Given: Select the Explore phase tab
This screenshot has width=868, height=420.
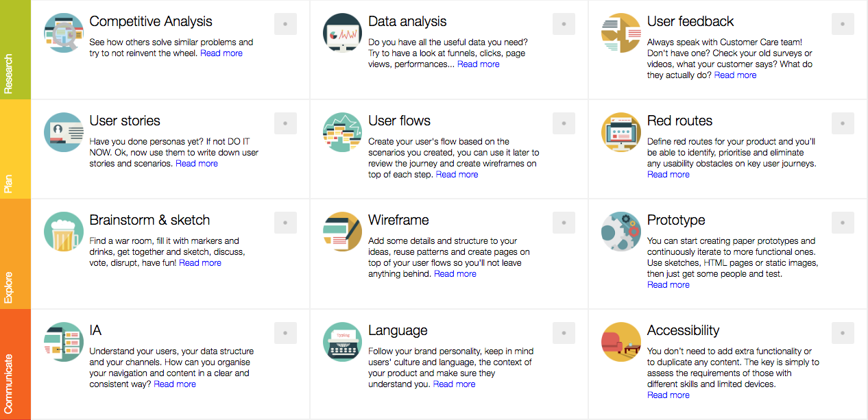Looking at the screenshot, I should coord(15,254).
